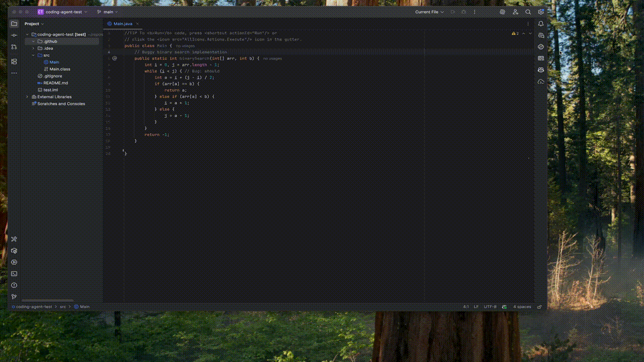Open the Pull Requests tool window
The image size is (644, 362).
tap(14, 46)
